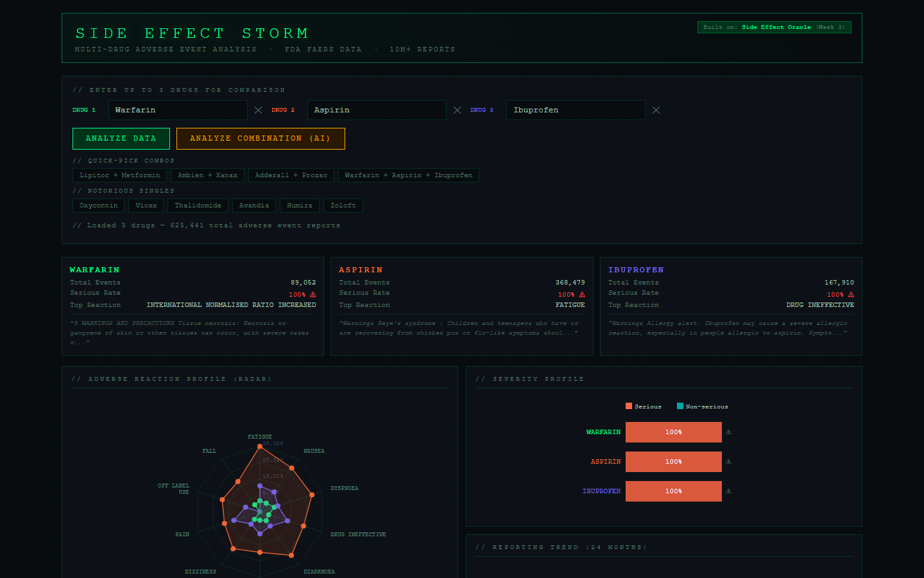This screenshot has width=924, height=578.
Task: Click Aspirin serious rate warning icon
Action: click(x=582, y=295)
